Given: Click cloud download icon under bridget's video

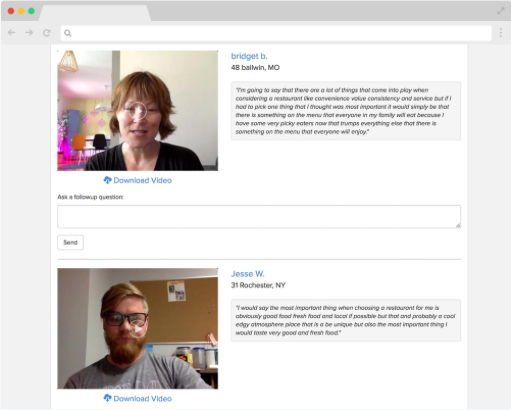Looking at the screenshot, I should pos(107,180).
